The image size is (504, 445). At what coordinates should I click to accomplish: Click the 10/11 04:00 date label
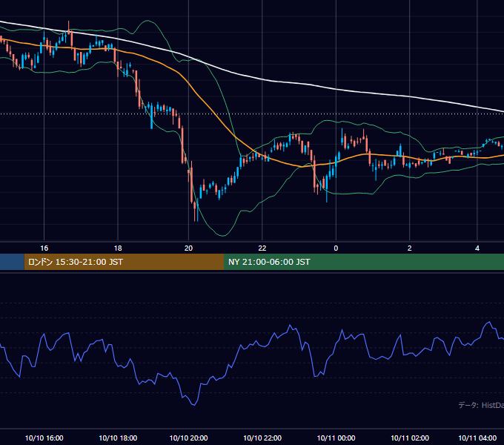coord(477,438)
